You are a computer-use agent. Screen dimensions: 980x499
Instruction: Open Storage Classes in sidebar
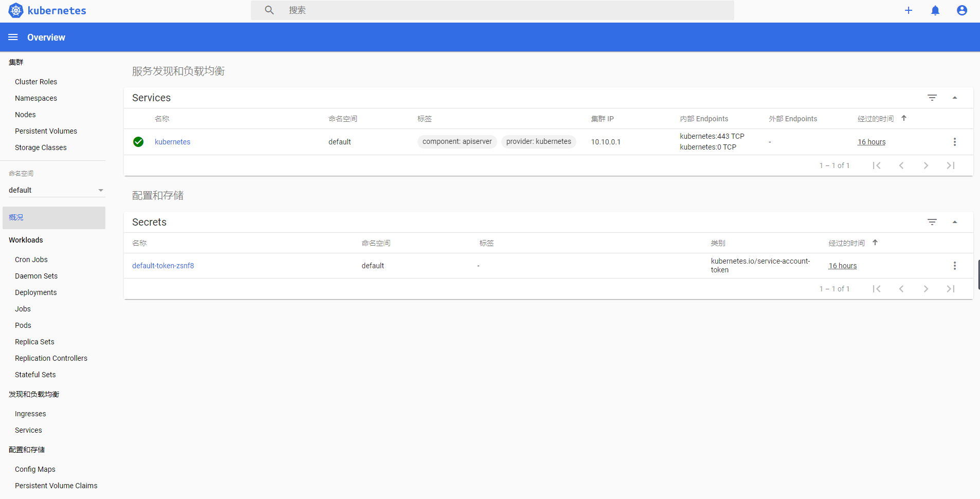click(41, 147)
